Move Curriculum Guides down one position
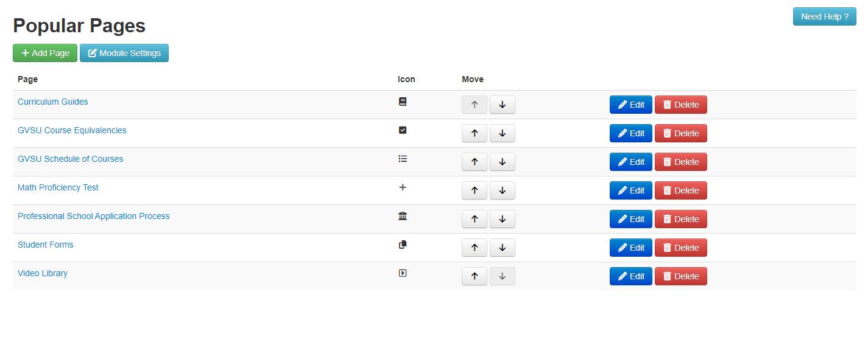The width and height of the screenshot is (868, 348). [x=502, y=105]
